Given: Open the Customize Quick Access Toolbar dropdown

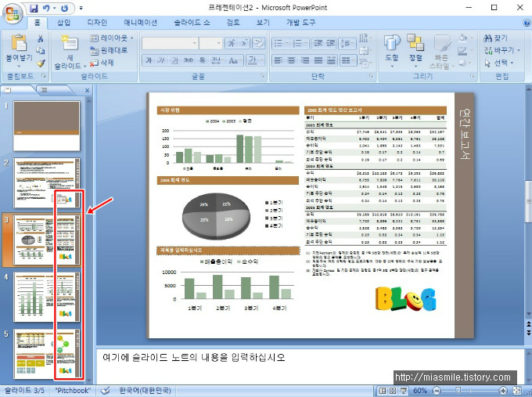Looking at the screenshot, I should pyautogui.click(x=81, y=8).
